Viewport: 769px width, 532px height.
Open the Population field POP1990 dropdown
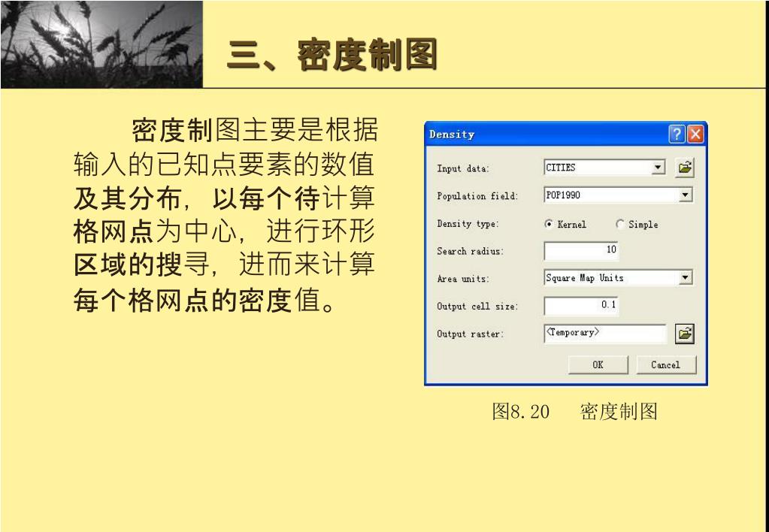click(686, 195)
